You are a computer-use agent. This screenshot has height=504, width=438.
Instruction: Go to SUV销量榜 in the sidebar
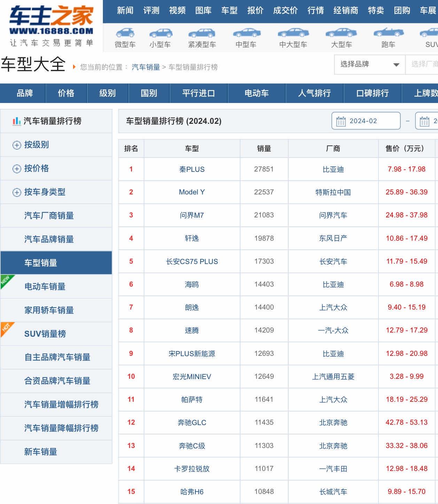[x=45, y=334]
